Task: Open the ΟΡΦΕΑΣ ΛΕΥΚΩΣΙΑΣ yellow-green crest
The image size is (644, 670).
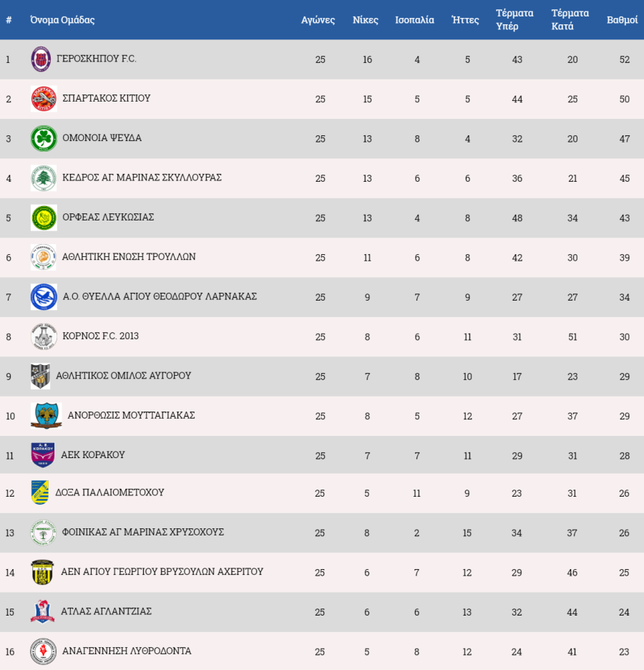Action: pyautogui.click(x=44, y=218)
